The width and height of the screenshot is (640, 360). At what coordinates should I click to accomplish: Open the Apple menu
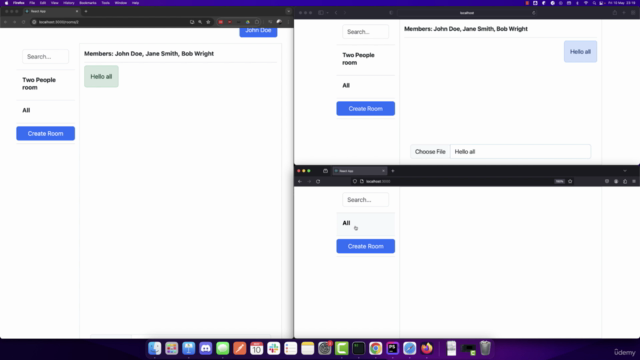pyautogui.click(x=6, y=3)
